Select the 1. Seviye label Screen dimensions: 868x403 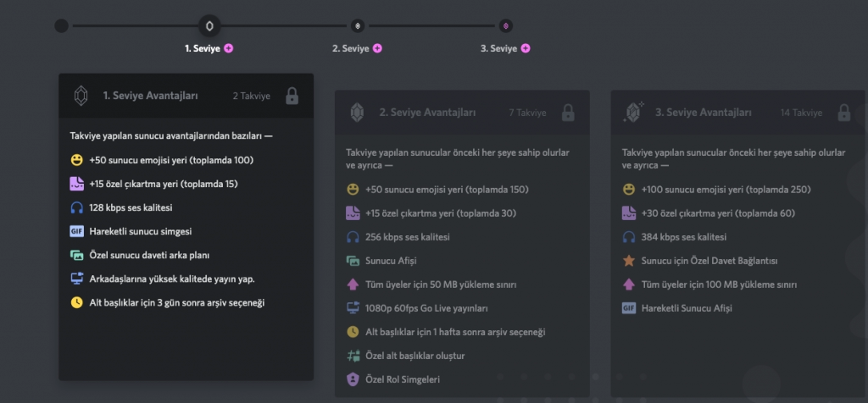tap(202, 48)
